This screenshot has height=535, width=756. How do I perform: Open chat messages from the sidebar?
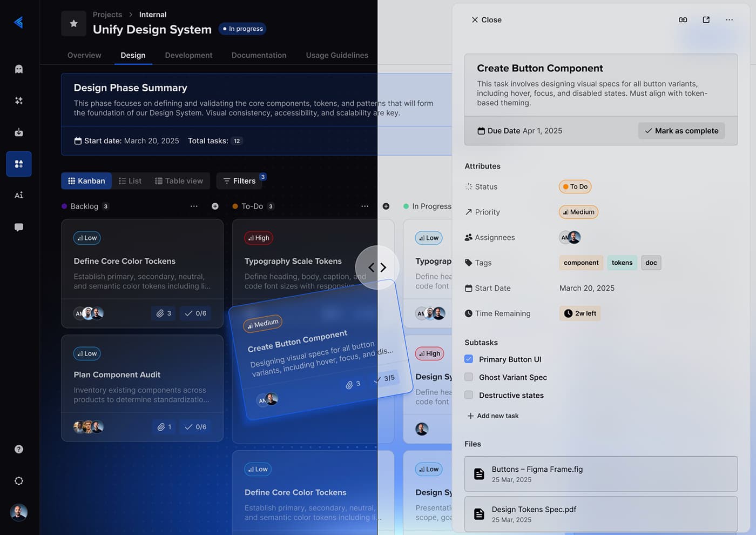pos(18,227)
